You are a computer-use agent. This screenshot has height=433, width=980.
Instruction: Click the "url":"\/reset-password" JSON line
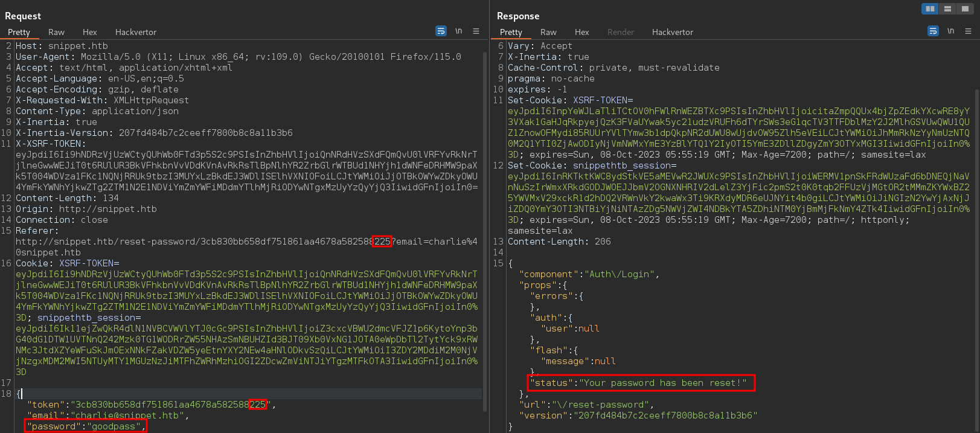(586, 405)
